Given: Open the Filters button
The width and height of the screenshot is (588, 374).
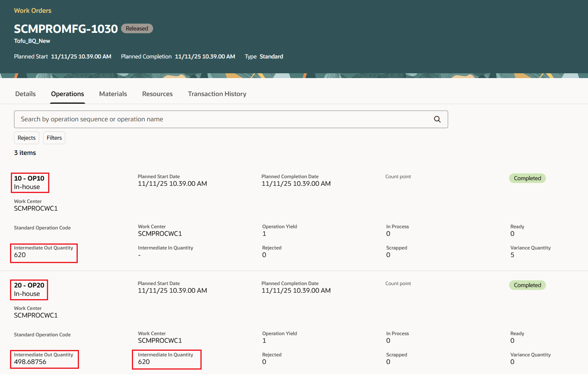Looking at the screenshot, I should (54, 138).
